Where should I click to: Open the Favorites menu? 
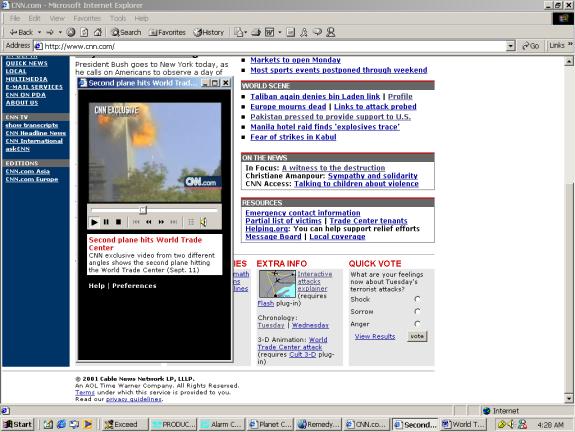(87, 18)
